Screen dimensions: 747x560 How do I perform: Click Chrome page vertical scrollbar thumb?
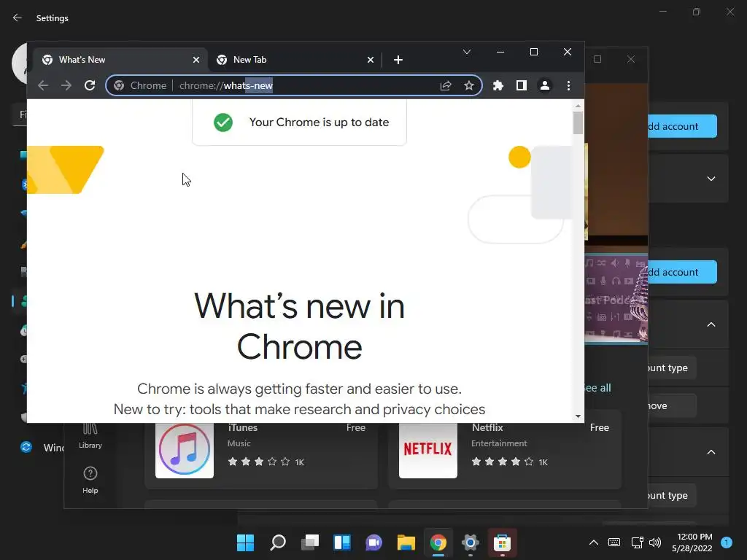point(578,122)
